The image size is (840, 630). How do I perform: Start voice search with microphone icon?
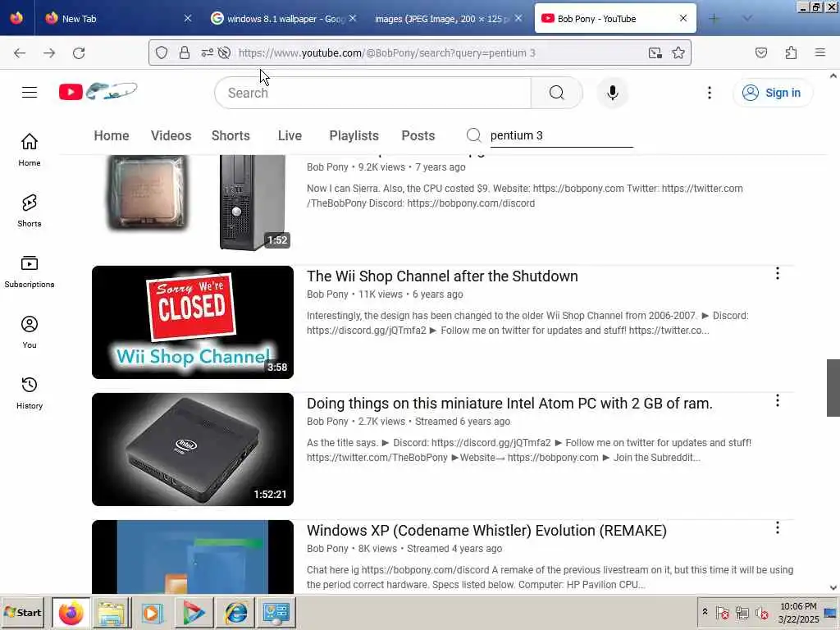point(612,93)
